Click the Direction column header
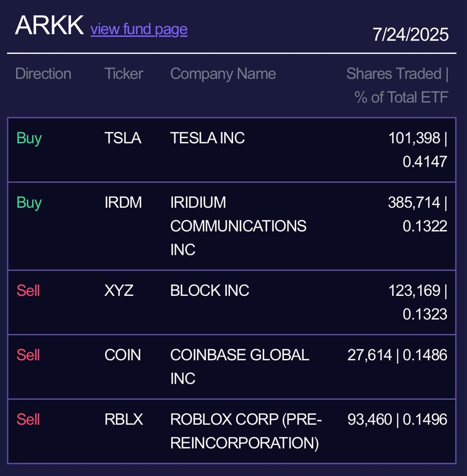The height and width of the screenshot is (476, 467). 44,74
